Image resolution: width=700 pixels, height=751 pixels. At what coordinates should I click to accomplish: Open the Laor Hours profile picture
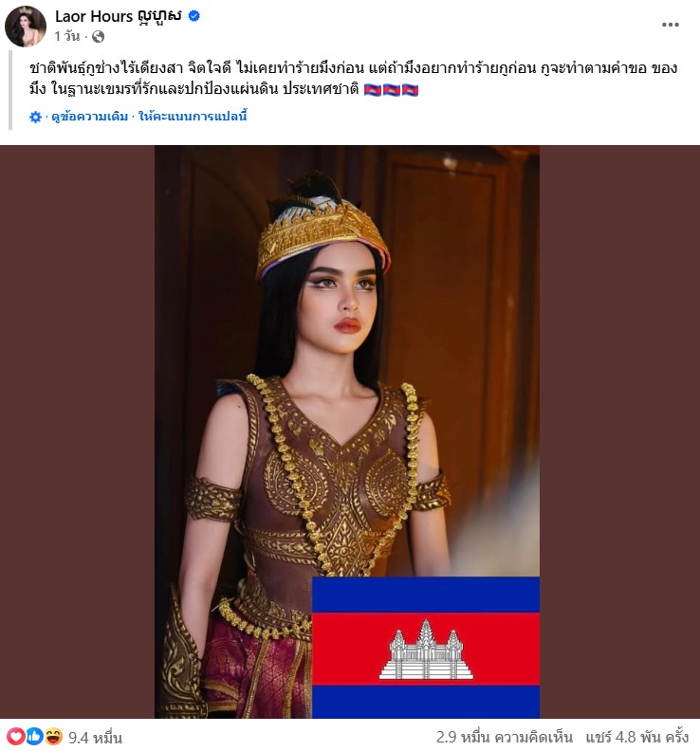[x=26, y=27]
